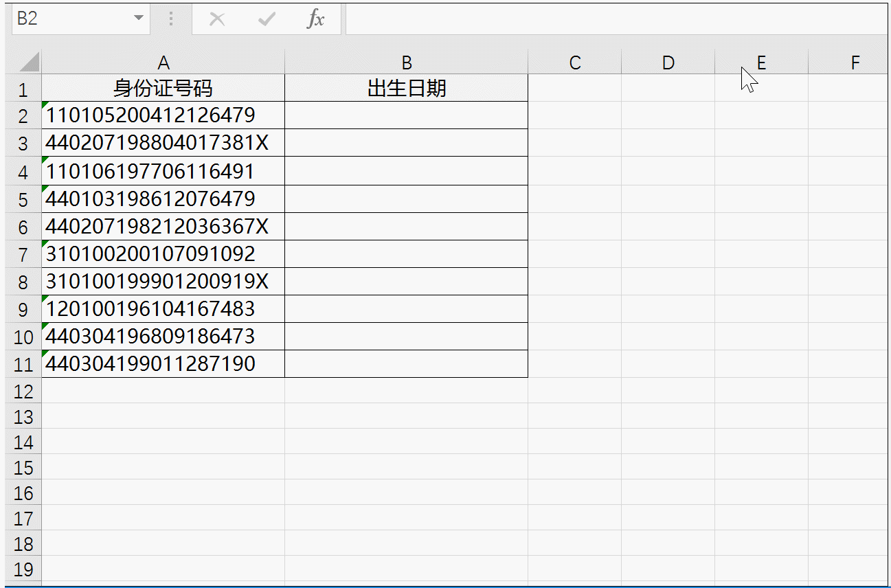
Task: Click empty cell B2 under 出生日期
Action: pyautogui.click(x=406, y=115)
